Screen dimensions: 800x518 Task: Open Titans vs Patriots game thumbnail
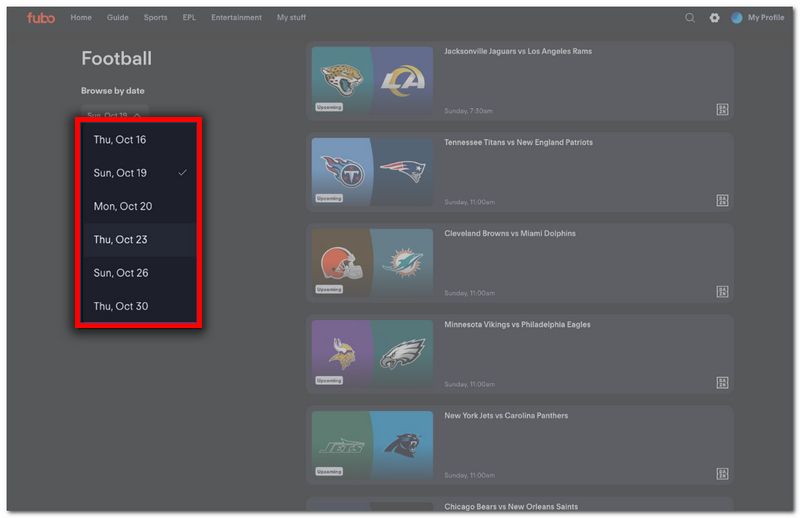[x=372, y=172]
